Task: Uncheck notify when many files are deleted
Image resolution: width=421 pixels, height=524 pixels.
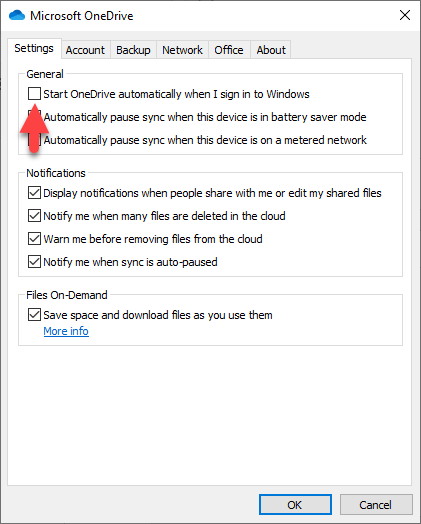Action: click(x=34, y=216)
